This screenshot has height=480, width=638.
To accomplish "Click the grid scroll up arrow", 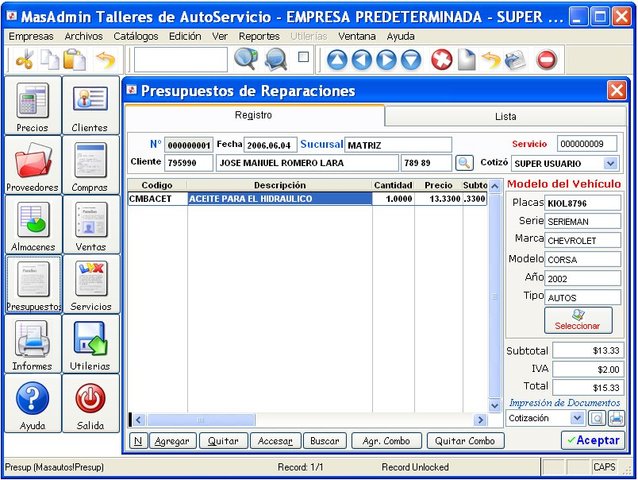I will pos(494,187).
